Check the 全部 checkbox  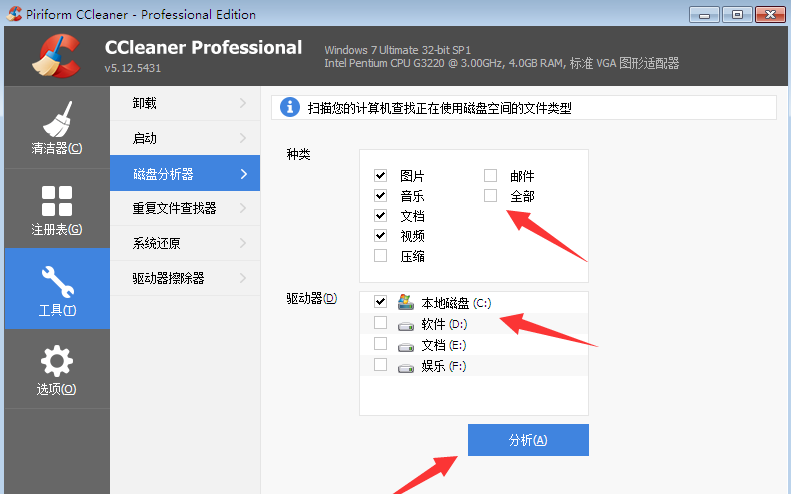click(x=490, y=195)
